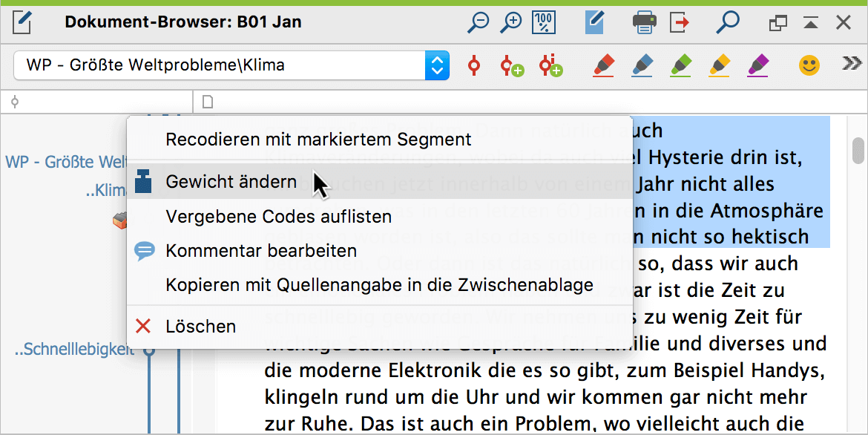Open search with the magnifier icon
Screen dimensions: 868x435
point(727,23)
